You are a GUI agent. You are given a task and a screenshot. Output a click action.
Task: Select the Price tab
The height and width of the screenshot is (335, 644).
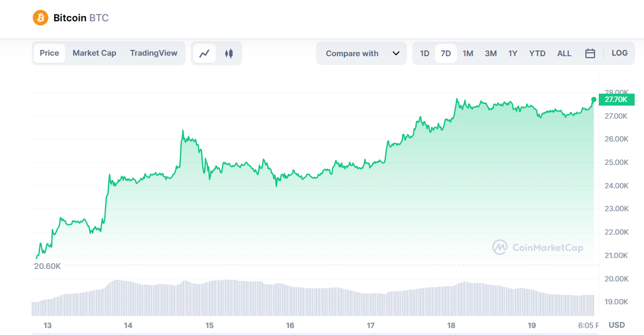[49, 53]
